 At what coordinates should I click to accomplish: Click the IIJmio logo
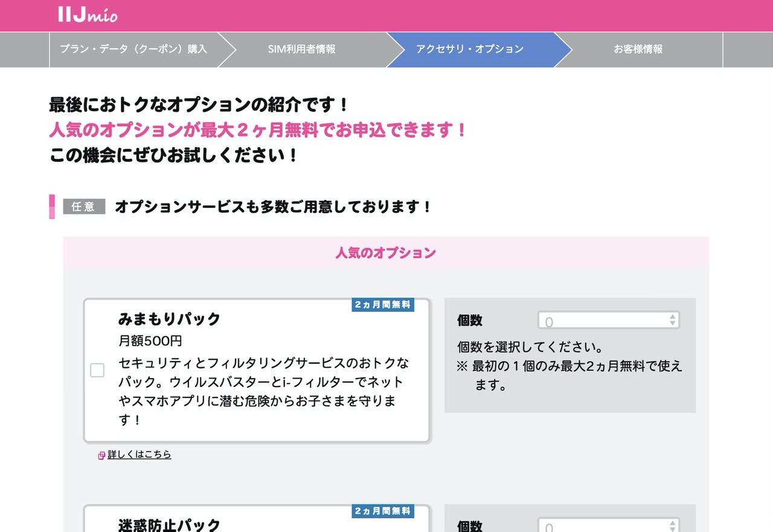88,14
